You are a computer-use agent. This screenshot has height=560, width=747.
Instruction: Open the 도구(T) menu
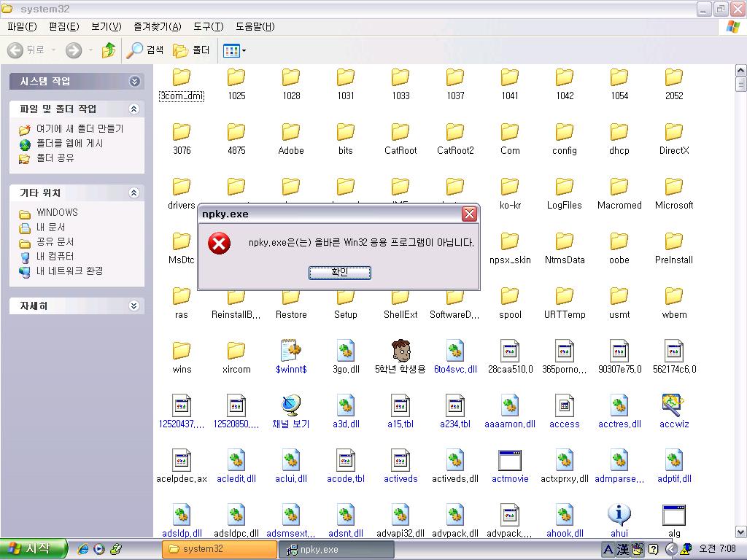point(208,27)
